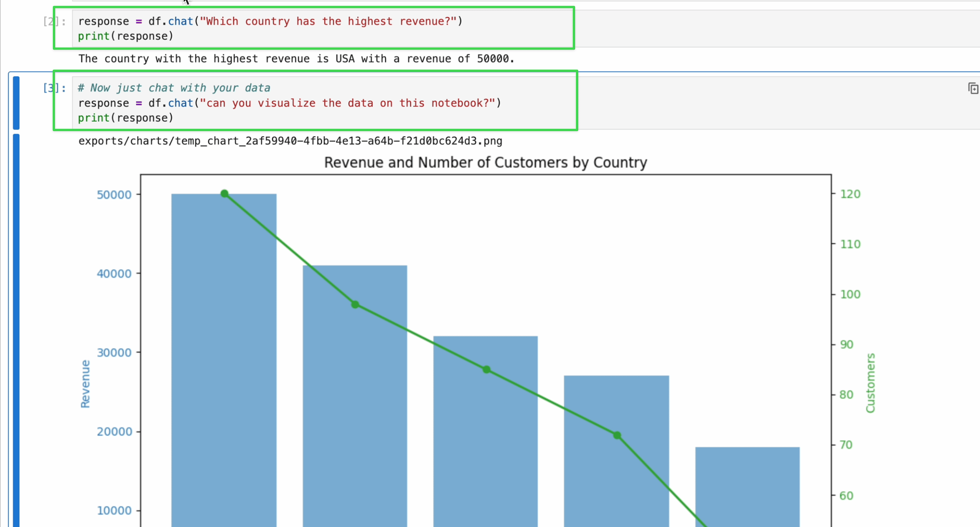Click print(response) line in cell 2

(126, 36)
